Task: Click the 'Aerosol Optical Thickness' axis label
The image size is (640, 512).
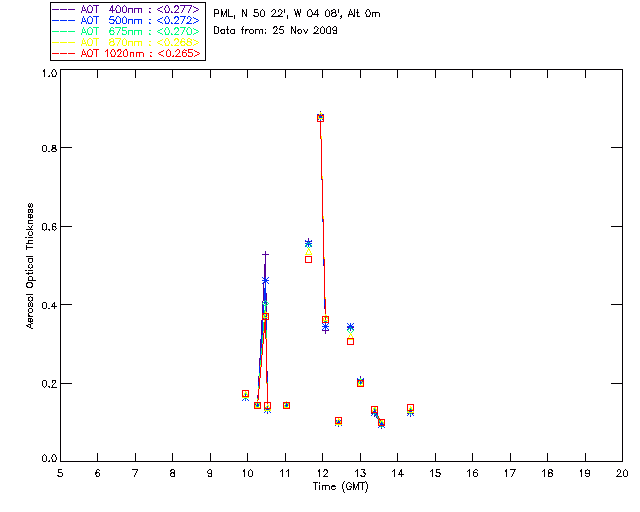Action: coord(30,266)
